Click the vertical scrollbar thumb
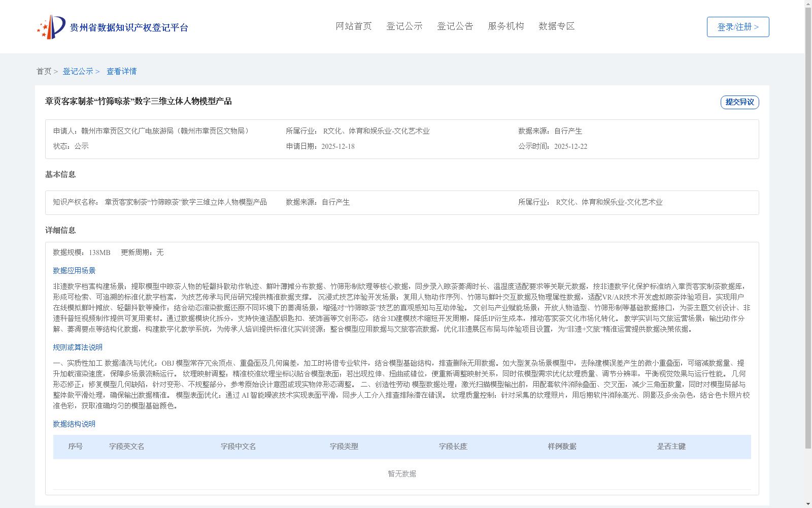This screenshot has width=812, height=508. coord(808,228)
